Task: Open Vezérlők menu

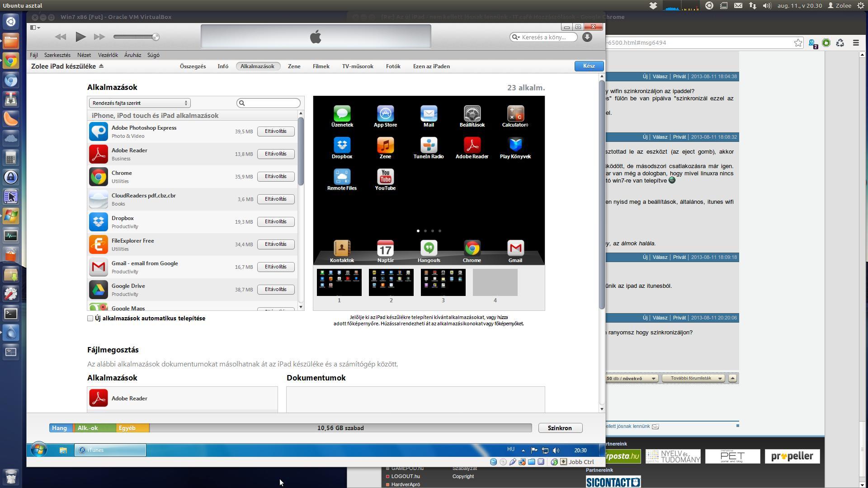Action: pyautogui.click(x=108, y=55)
